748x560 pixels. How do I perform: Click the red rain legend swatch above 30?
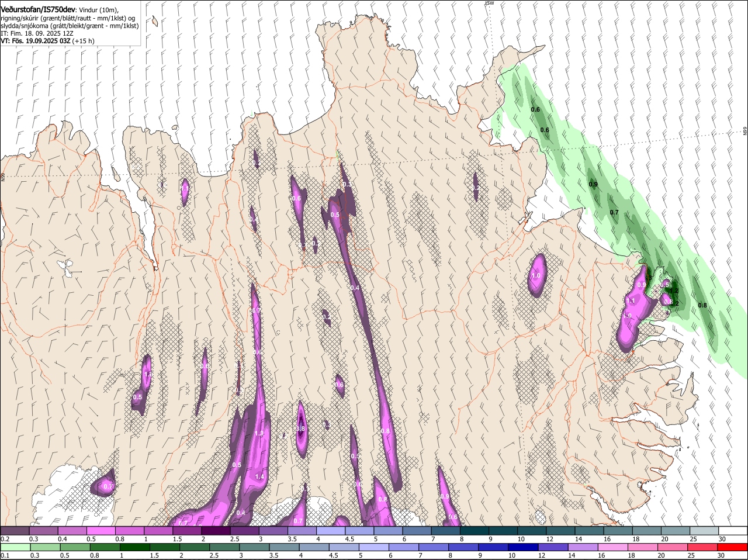[x=733, y=547]
